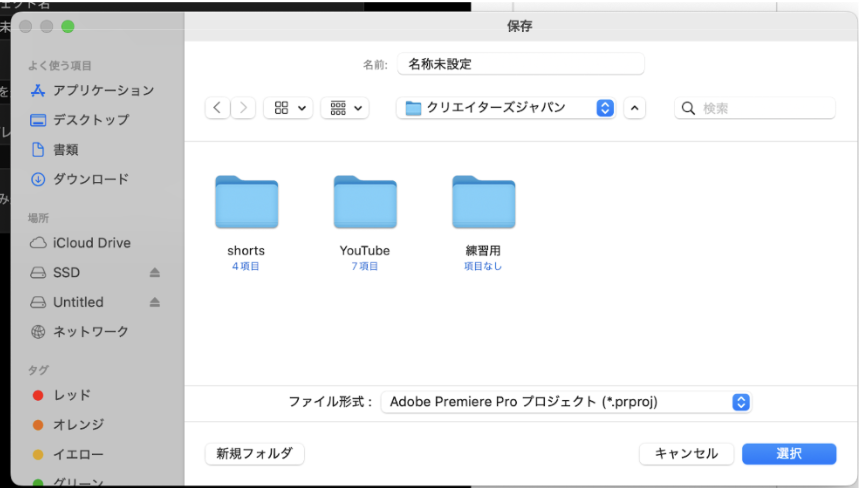Select the 練習用 folder icon
860x488 pixels.
coord(483,203)
